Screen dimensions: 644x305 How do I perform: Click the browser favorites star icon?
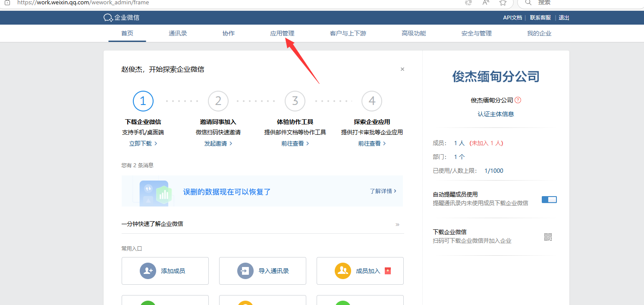[503, 3]
